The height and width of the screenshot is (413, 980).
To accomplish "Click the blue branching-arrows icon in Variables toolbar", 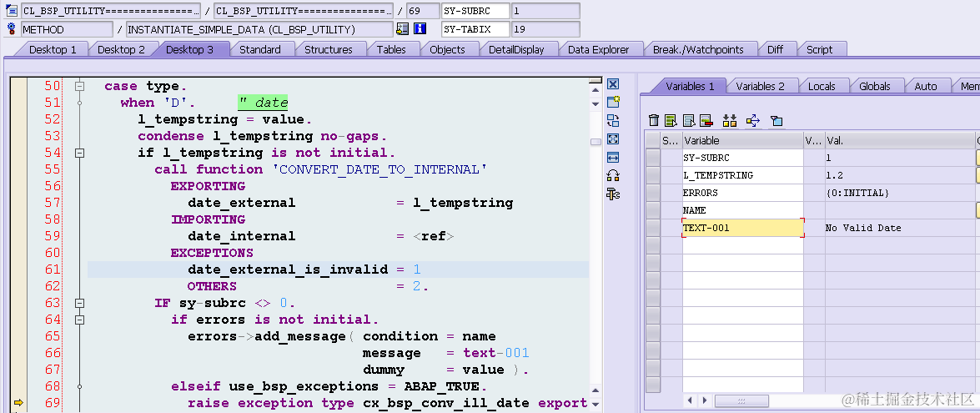I will [x=752, y=121].
